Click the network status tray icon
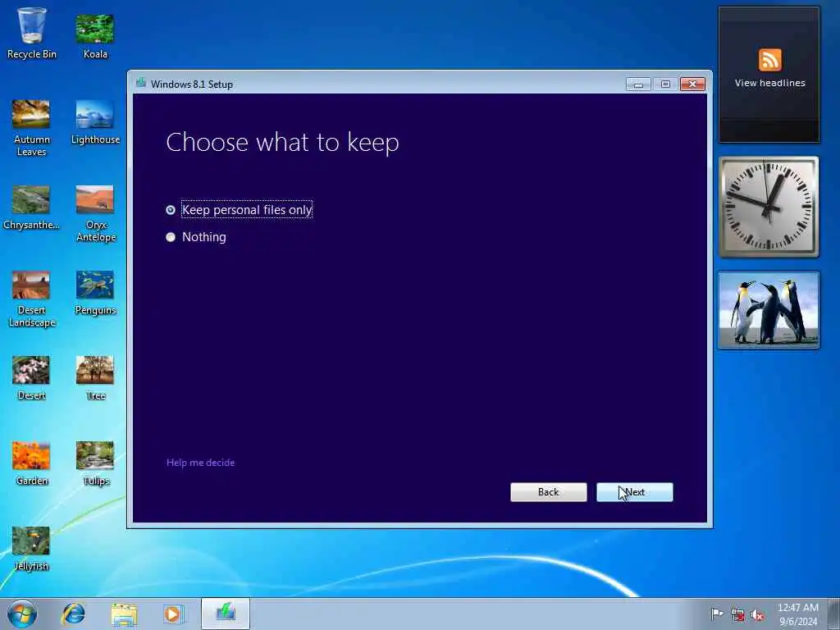Viewport: 840px width, 630px height. coord(737,614)
